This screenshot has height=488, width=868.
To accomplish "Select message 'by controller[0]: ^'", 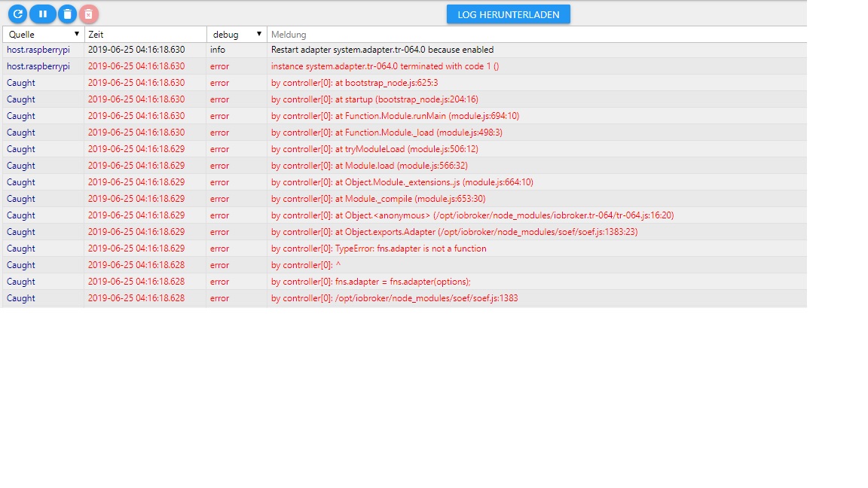I will click(306, 266).
